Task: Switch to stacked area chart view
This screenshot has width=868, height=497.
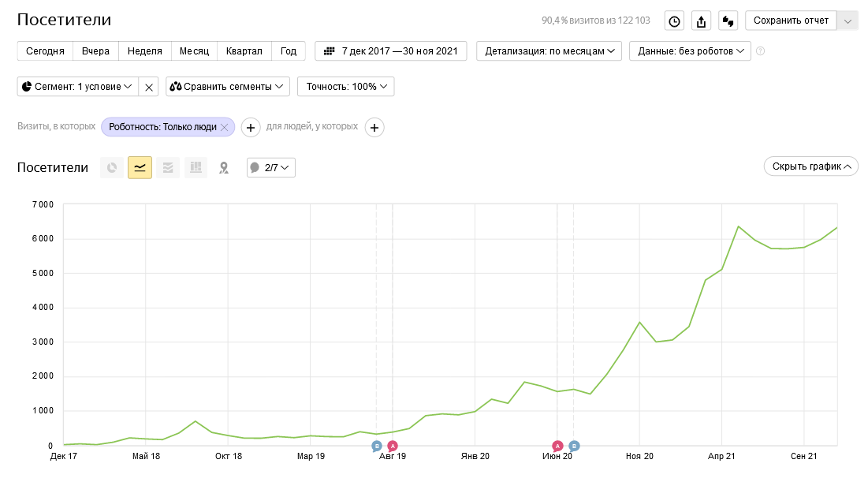Action: click(168, 167)
